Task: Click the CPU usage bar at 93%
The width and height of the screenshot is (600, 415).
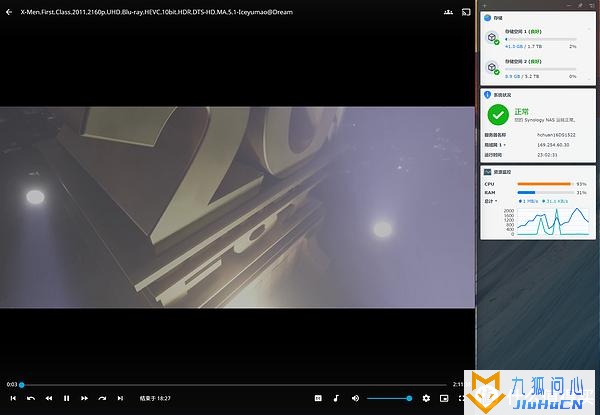Action: pyautogui.click(x=546, y=184)
